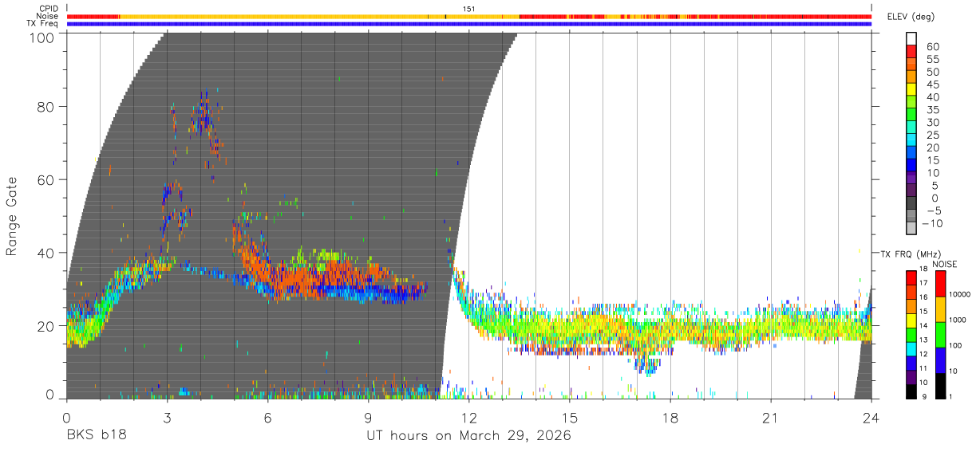Click the 6 tick on the UT hours axis

coord(267,418)
